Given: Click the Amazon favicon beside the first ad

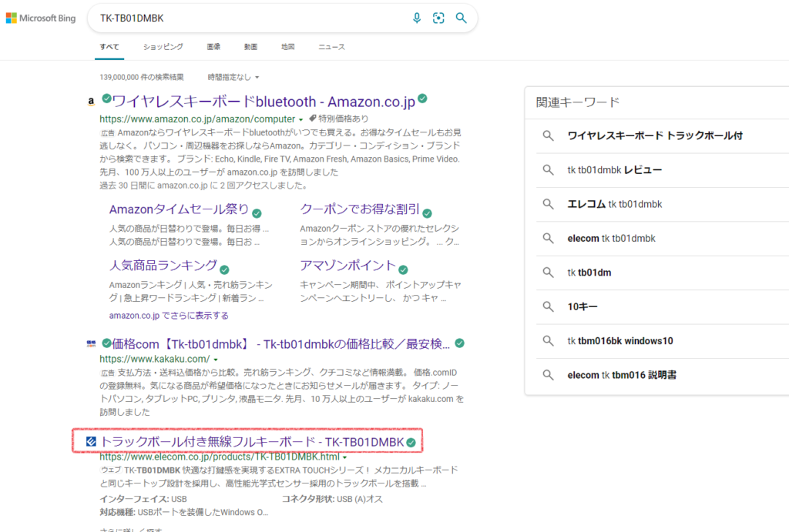Looking at the screenshot, I should [x=91, y=101].
